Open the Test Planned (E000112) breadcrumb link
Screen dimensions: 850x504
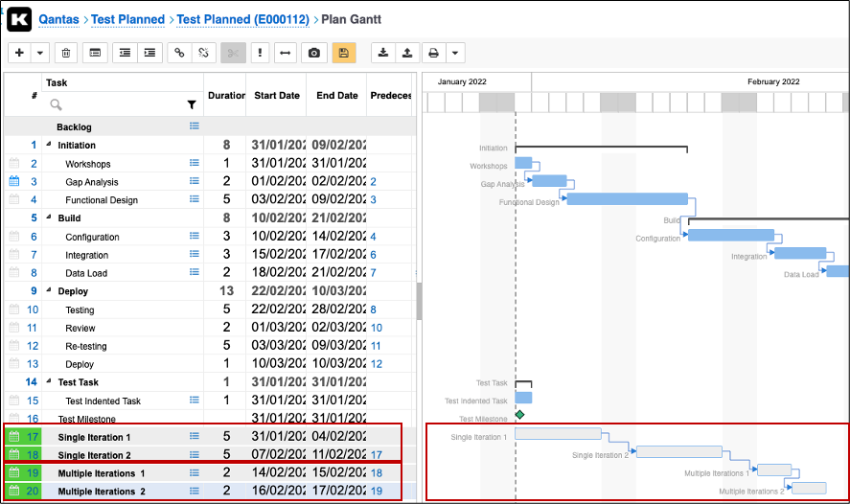click(242, 19)
